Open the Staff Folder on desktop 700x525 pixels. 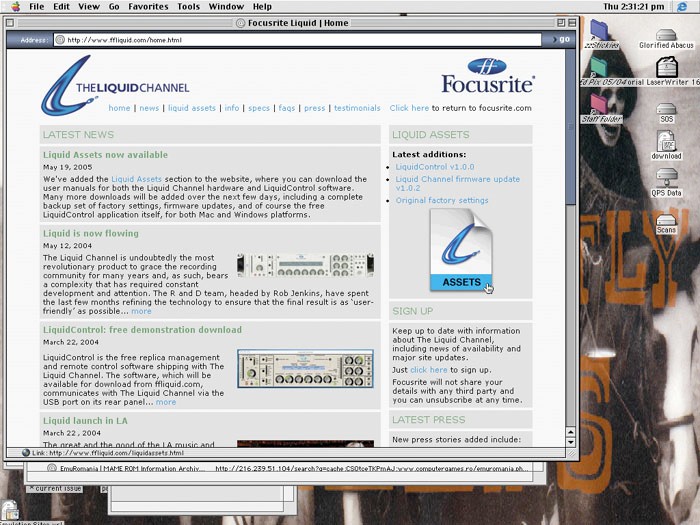[x=600, y=108]
